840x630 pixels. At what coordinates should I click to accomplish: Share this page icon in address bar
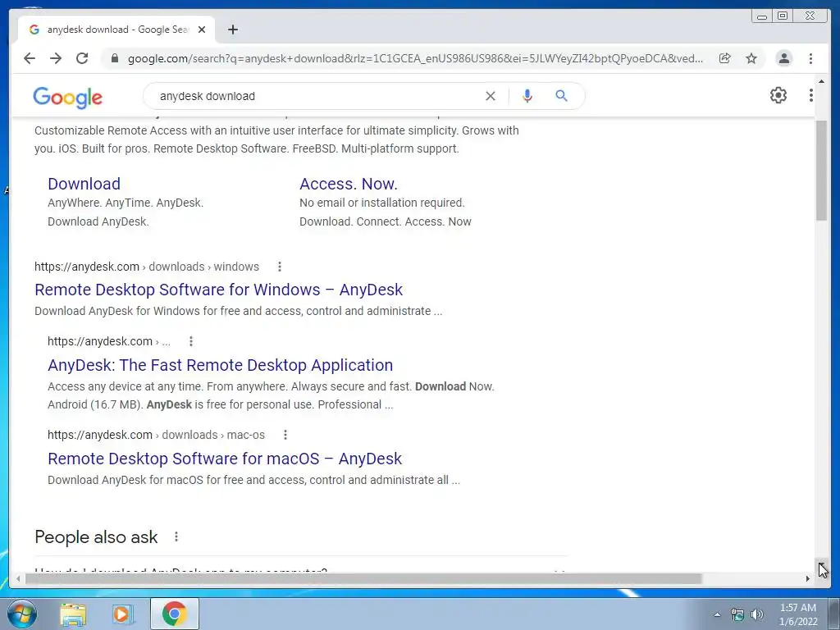(725, 58)
